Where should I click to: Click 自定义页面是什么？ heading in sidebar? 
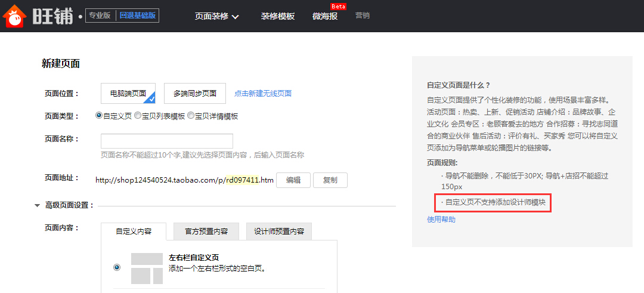pyautogui.click(x=459, y=85)
